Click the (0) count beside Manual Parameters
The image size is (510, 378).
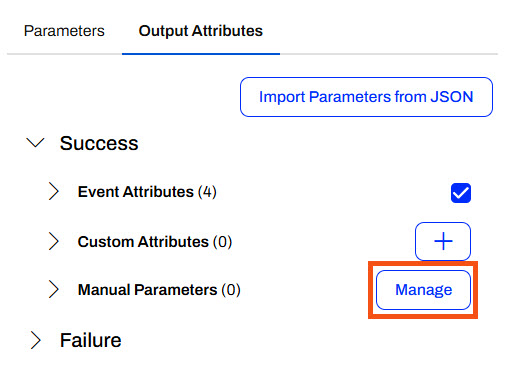tap(231, 290)
